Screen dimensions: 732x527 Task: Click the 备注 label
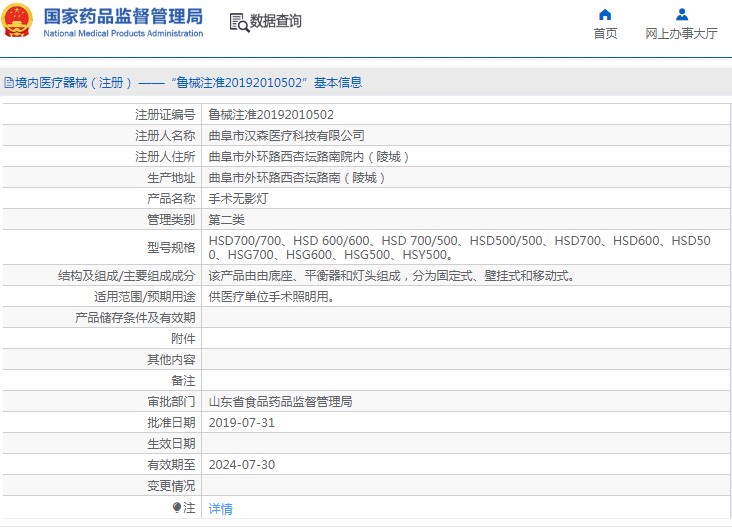(x=183, y=381)
